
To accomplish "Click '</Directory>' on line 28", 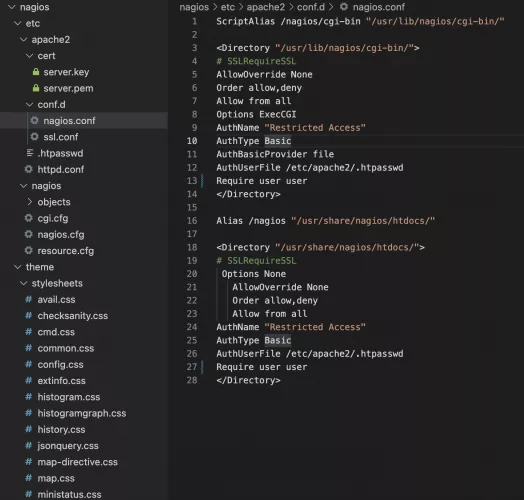I will click(248, 380).
